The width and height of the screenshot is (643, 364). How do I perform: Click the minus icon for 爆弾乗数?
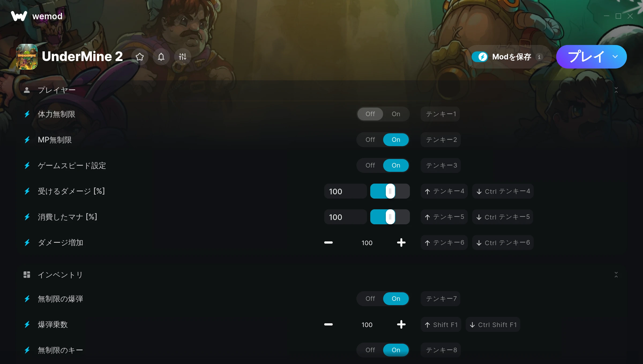click(x=328, y=325)
